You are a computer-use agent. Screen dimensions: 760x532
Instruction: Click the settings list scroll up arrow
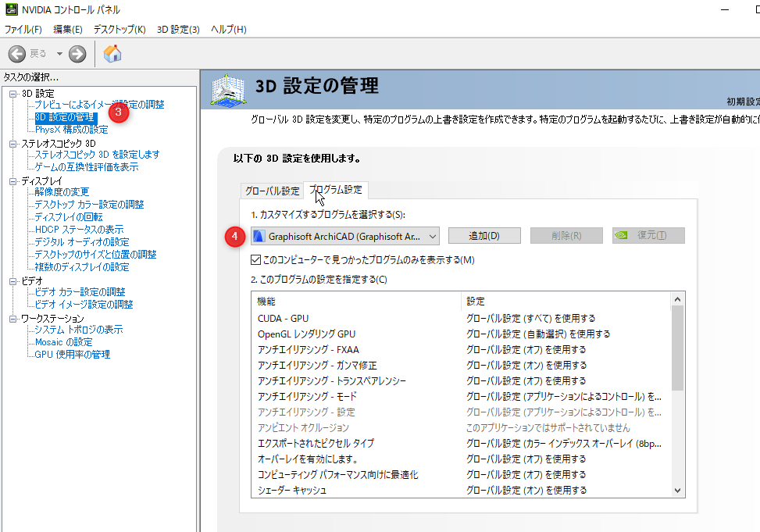coord(678,300)
